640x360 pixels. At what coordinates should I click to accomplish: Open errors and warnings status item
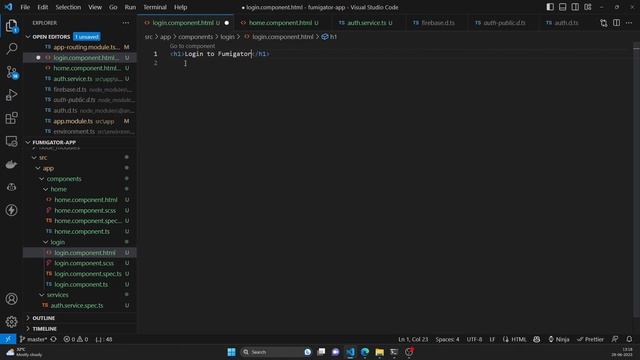pos(76,339)
